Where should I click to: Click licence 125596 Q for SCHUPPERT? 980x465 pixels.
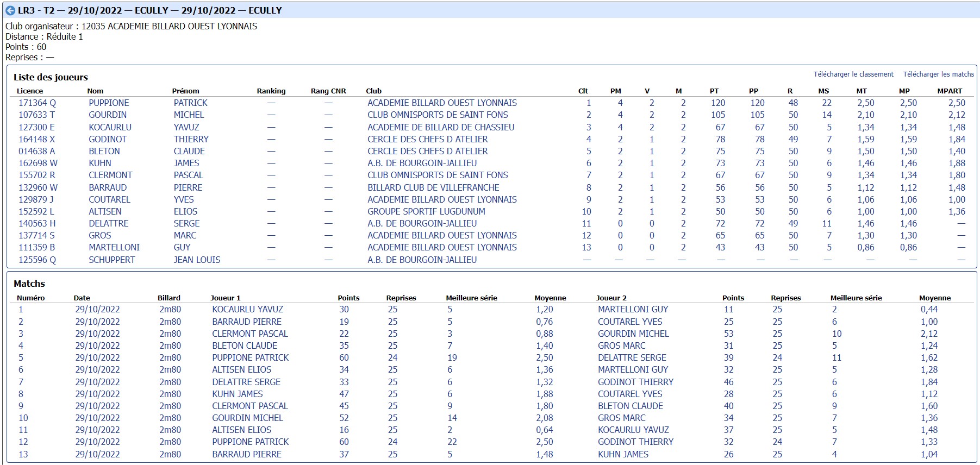(37, 260)
